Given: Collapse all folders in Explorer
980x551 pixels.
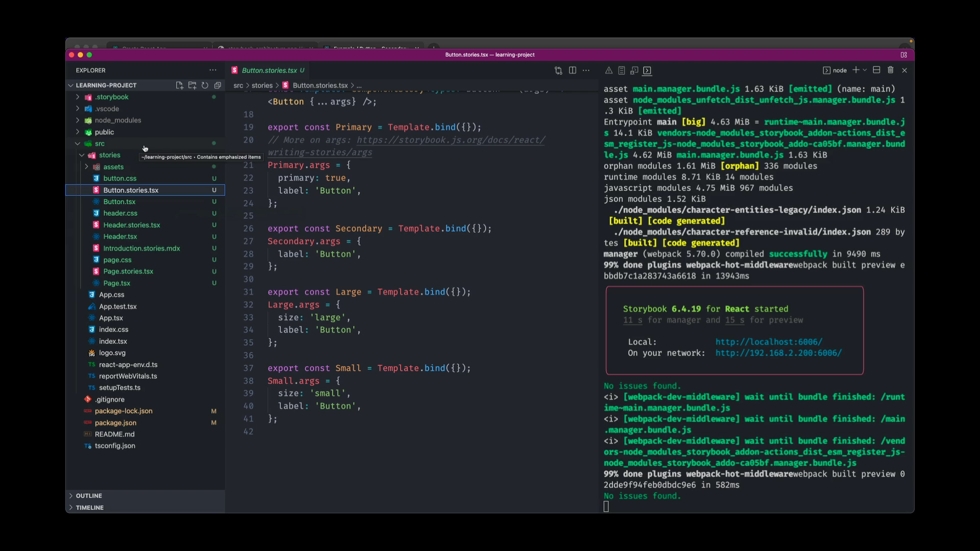Looking at the screenshot, I should coord(217,85).
